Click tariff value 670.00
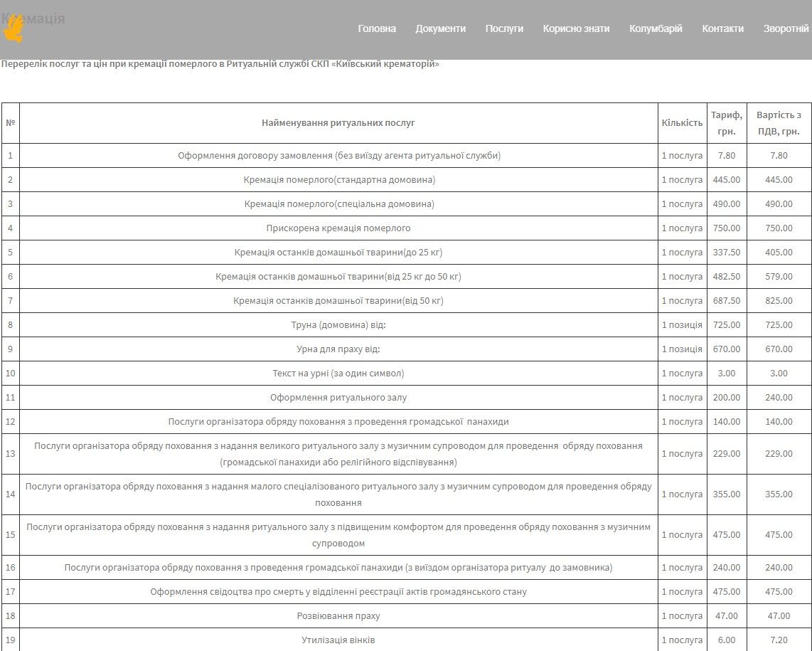Image resolution: width=812 pixels, height=651 pixels. pos(727,349)
